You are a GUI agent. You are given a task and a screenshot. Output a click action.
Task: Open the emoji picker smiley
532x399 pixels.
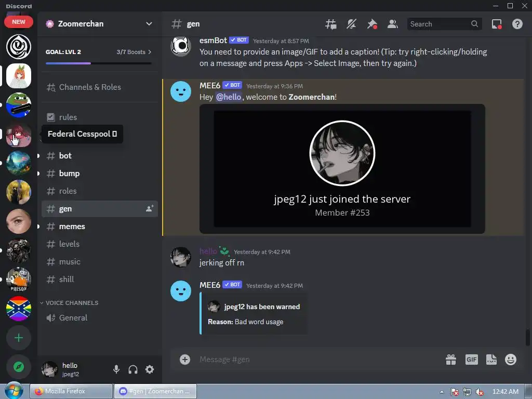[511, 360]
